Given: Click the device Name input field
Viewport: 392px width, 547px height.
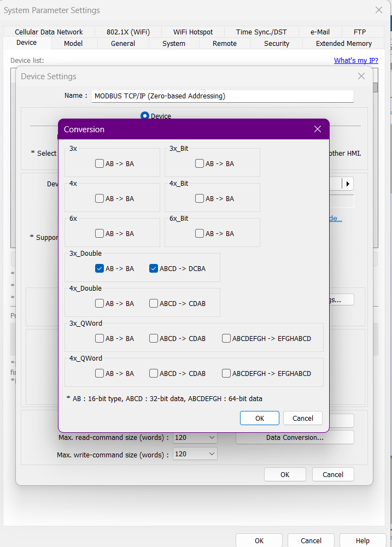Looking at the screenshot, I should [223, 96].
